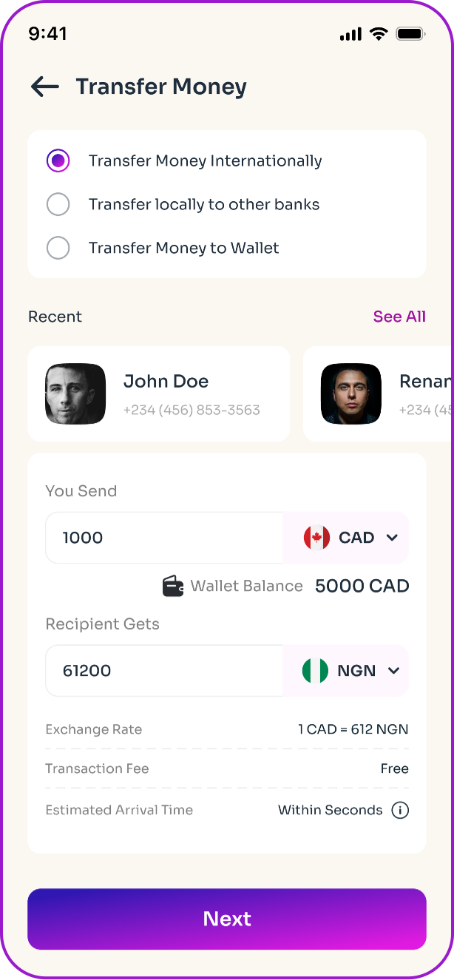454x980 pixels.
Task: Click the info icon beside Within Seconds
Action: click(x=400, y=811)
